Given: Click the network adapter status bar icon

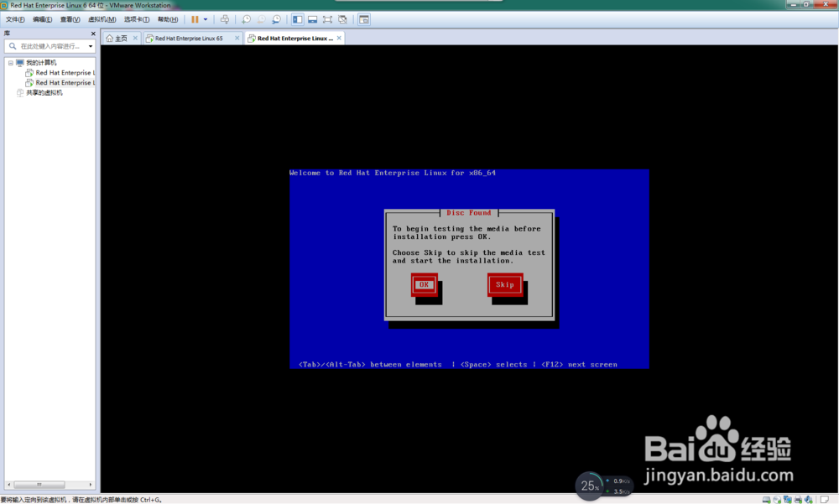Looking at the screenshot, I should [788, 500].
